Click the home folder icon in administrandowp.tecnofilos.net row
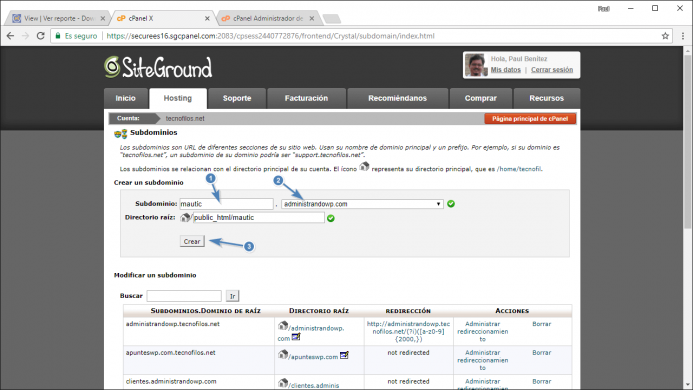 click(283, 326)
